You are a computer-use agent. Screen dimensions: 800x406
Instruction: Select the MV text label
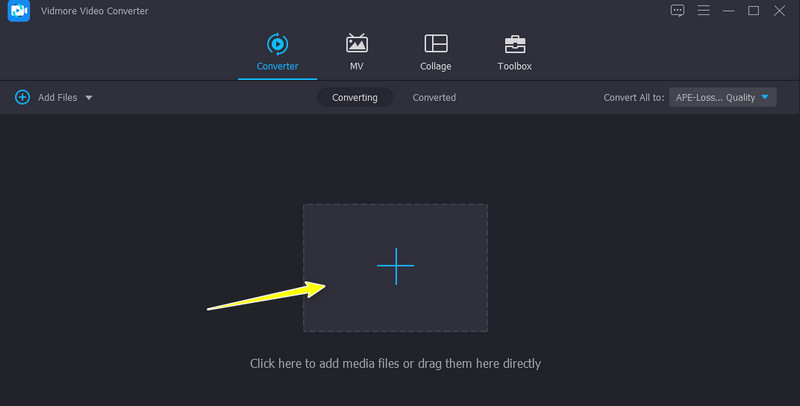coord(356,66)
